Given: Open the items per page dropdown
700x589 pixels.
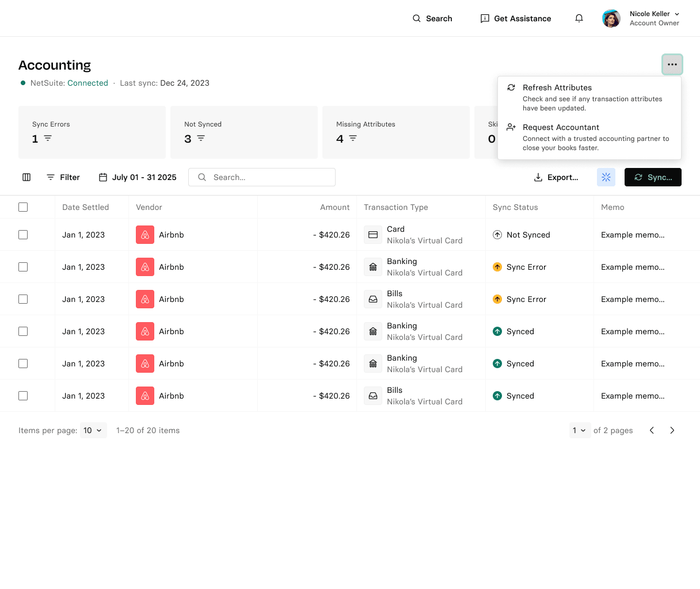Looking at the screenshot, I should coord(93,430).
